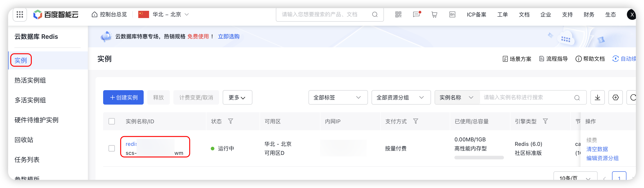Click the home icon beside 控制台总览

[95, 14]
